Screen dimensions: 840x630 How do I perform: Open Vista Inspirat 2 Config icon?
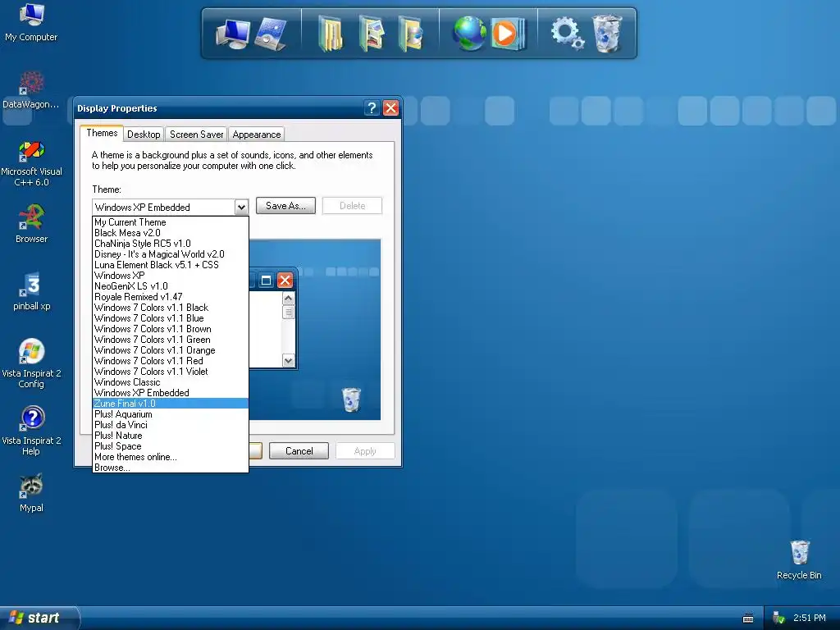pos(31,363)
